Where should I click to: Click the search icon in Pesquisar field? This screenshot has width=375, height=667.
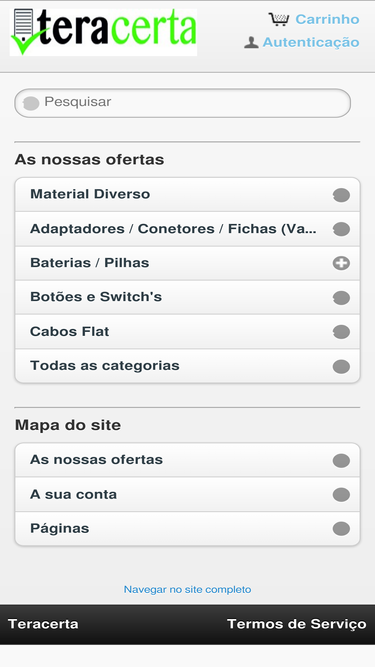pyautogui.click(x=31, y=103)
